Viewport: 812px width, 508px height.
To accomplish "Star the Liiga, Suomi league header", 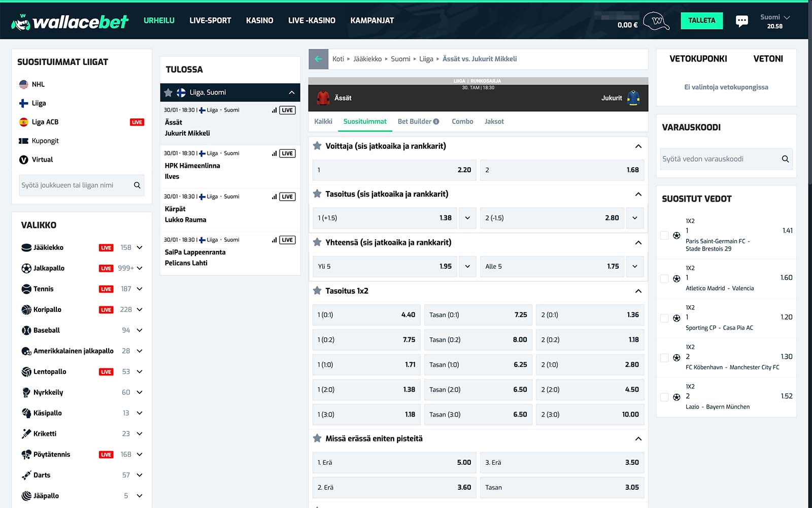I will coord(168,92).
